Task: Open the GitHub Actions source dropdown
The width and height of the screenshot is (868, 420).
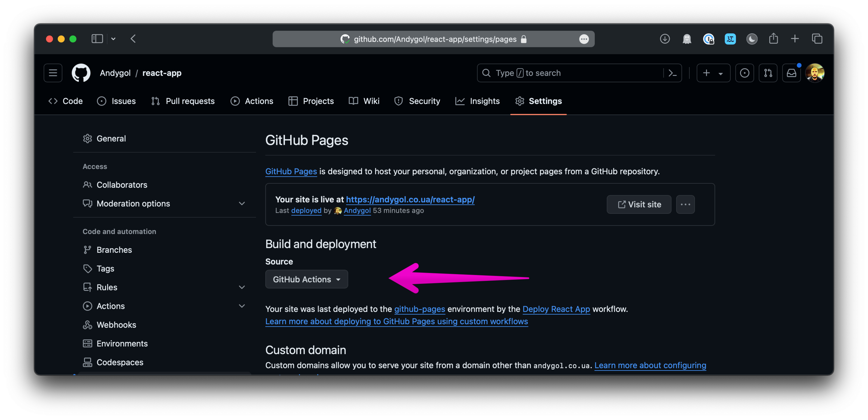Action: point(307,279)
